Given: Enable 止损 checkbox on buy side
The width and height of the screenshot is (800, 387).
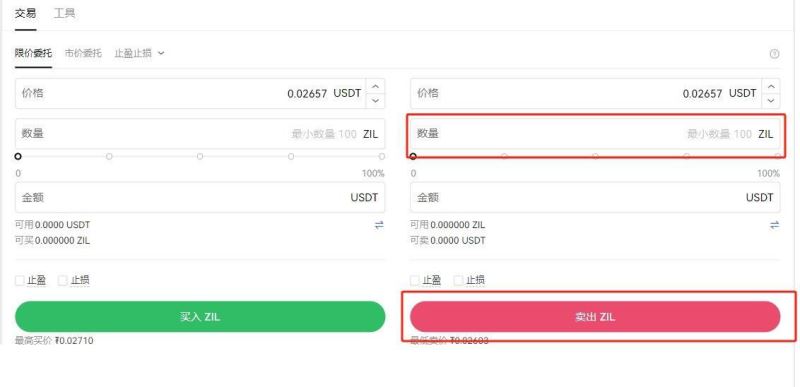Looking at the screenshot, I should point(62,280).
